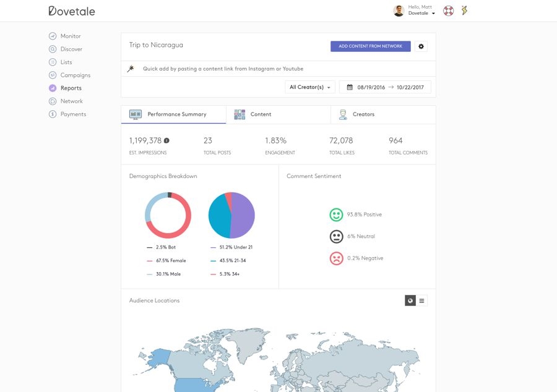Open the Creators tab
This screenshot has width=557, height=392.
(364, 114)
